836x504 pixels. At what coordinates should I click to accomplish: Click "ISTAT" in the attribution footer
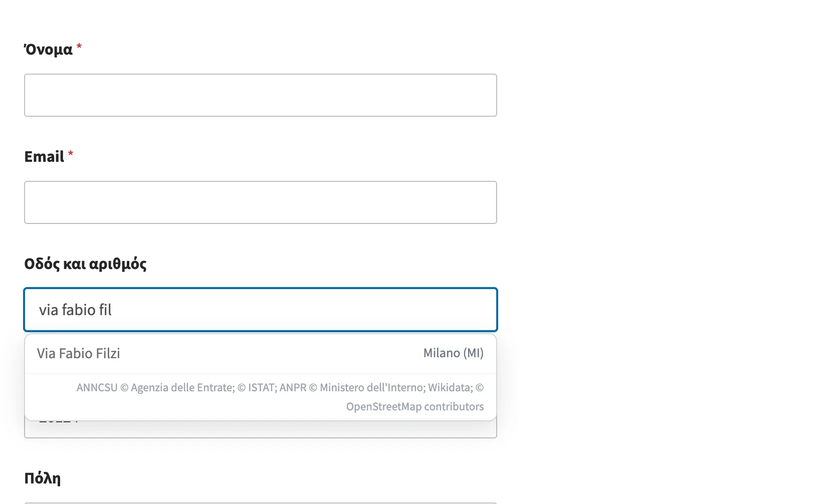[x=261, y=388]
